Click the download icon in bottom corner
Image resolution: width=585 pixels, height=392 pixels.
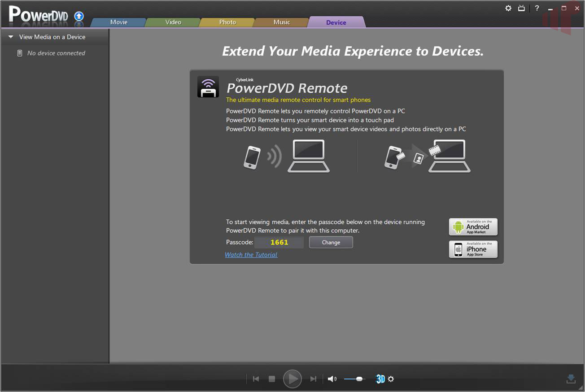pos(571,379)
